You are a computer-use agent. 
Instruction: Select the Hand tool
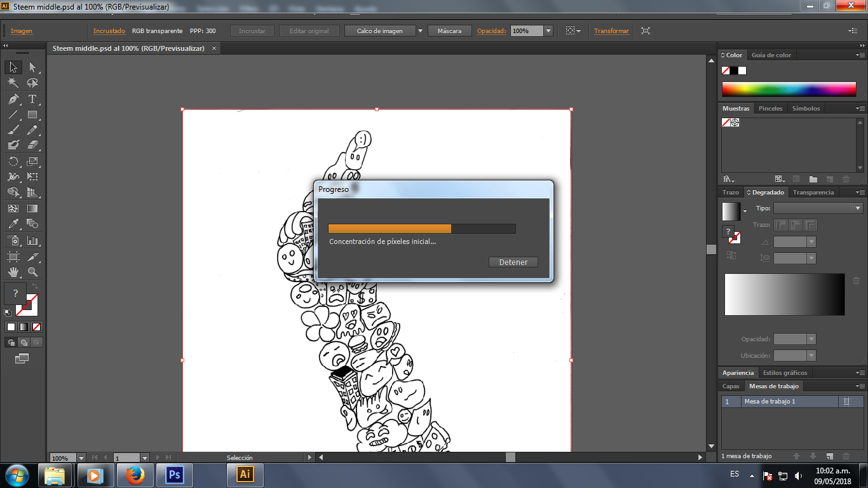13,272
